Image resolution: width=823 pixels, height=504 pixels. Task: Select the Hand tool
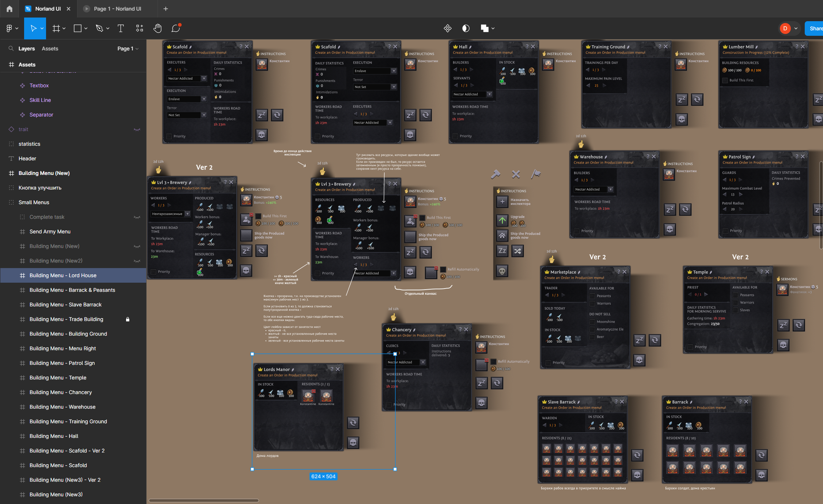[x=158, y=28]
